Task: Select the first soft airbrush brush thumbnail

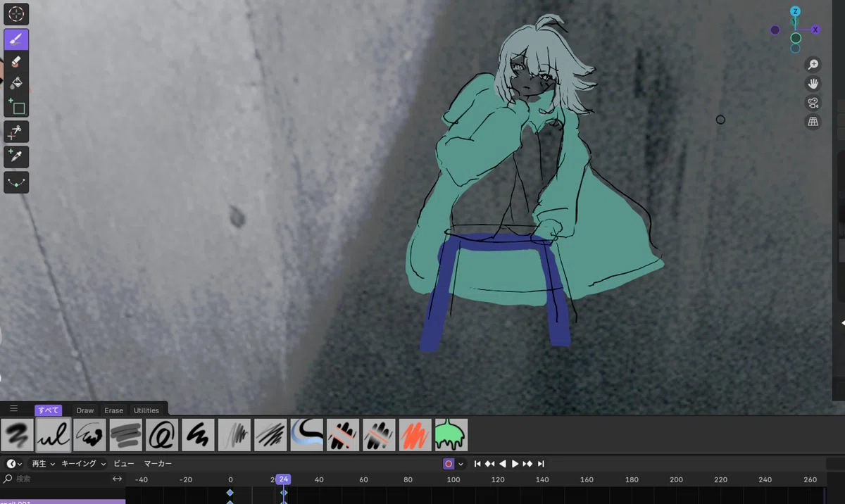Action: 18,435
